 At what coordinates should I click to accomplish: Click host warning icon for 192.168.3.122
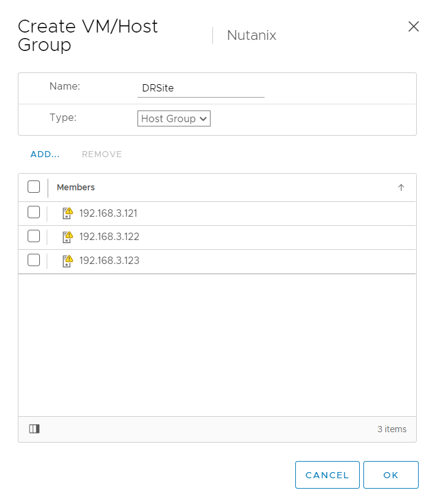click(68, 237)
